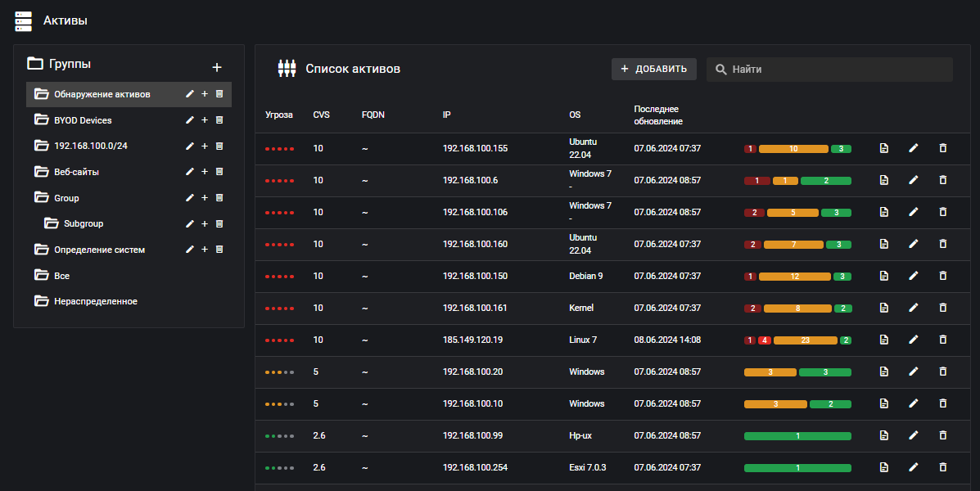This screenshot has height=491, width=980.
Task: Add a new group with plus icon
Action: pos(217,67)
